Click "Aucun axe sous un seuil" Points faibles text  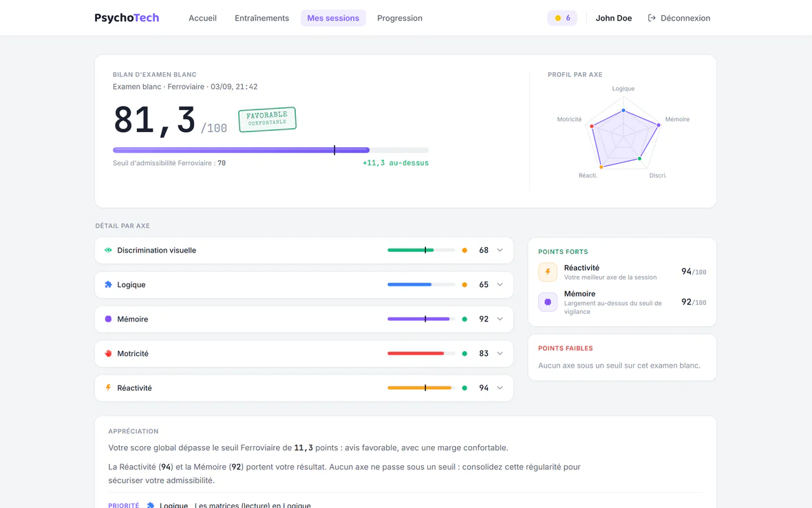coord(619,366)
